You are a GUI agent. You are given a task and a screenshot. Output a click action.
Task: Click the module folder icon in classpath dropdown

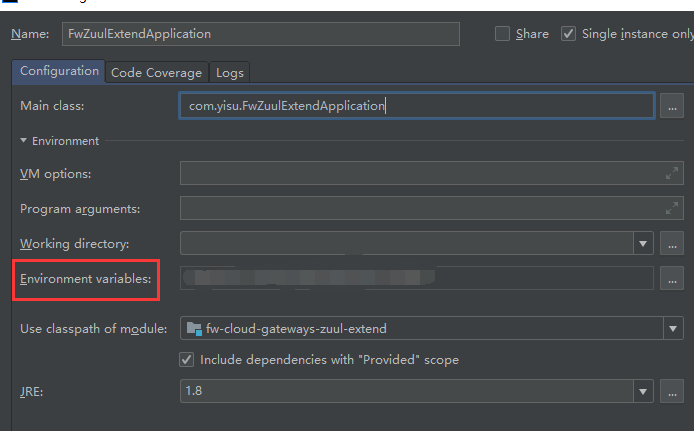tap(193, 328)
